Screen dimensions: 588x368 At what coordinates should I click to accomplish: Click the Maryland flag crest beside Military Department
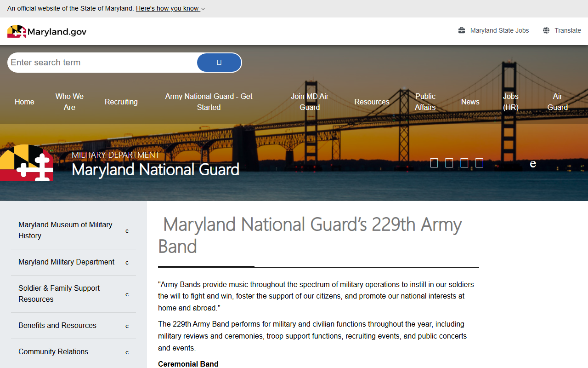(27, 163)
